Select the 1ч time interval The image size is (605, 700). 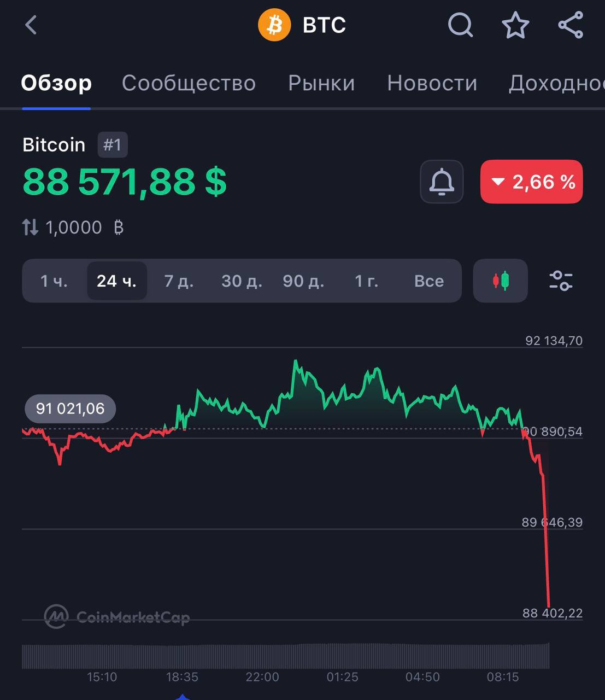pyautogui.click(x=53, y=281)
